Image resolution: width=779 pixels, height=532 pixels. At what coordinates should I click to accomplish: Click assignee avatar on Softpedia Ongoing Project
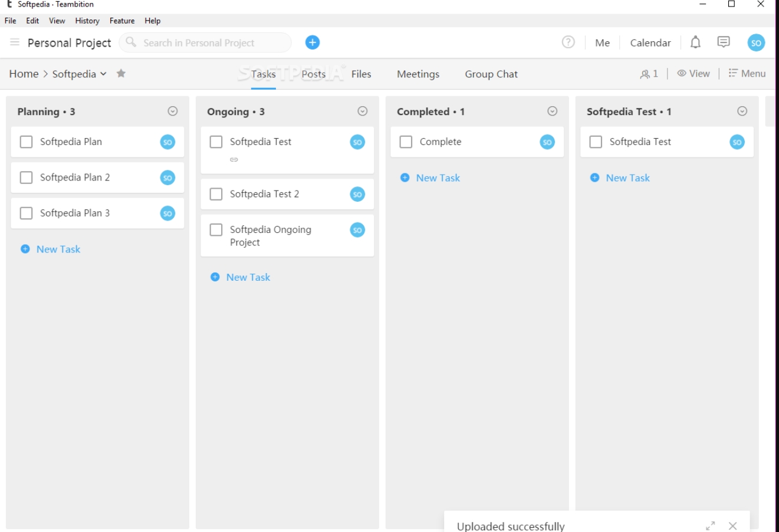point(357,230)
